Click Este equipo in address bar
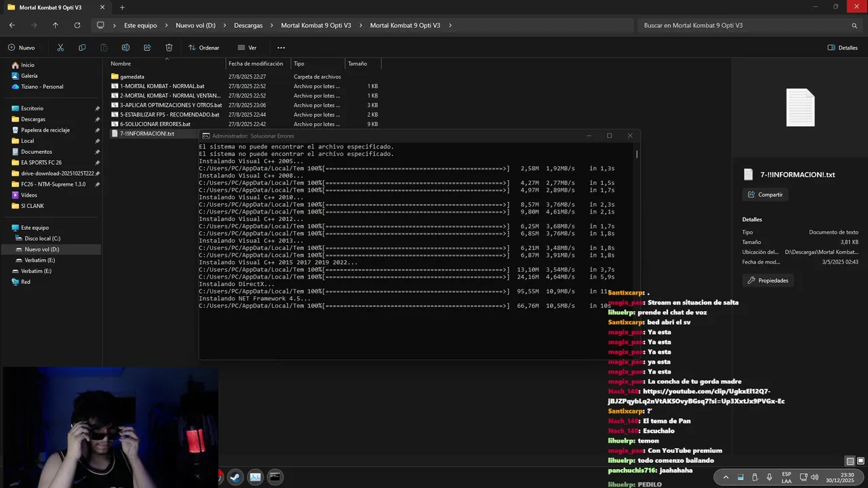The width and height of the screenshot is (868, 488). pos(140,25)
